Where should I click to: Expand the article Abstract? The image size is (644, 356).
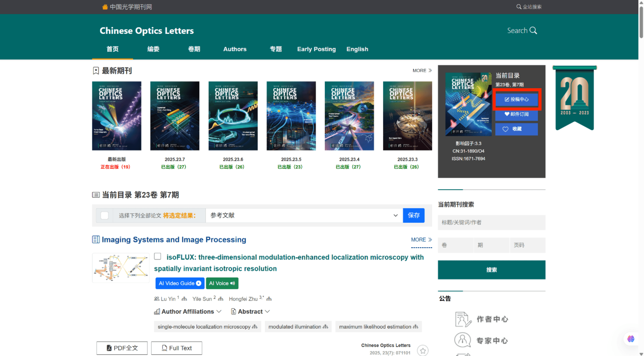pos(250,311)
